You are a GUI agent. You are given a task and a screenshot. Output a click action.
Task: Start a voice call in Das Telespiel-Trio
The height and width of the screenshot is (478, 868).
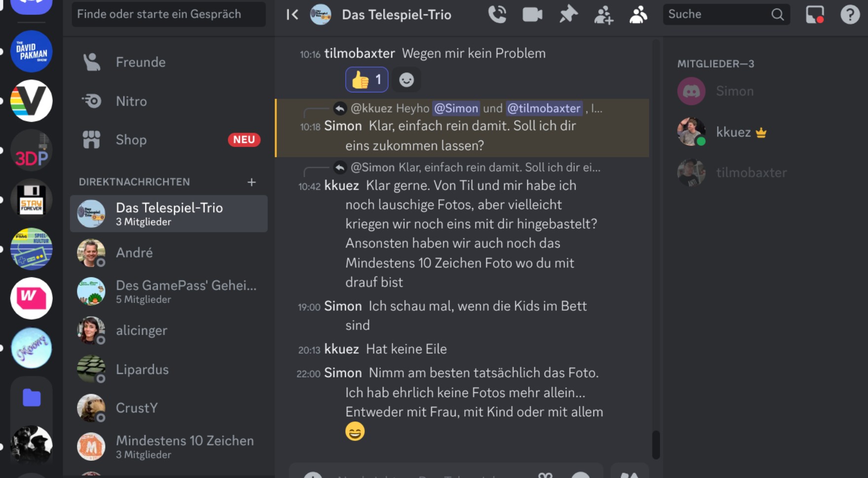pyautogui.click(x=497, y=14)
